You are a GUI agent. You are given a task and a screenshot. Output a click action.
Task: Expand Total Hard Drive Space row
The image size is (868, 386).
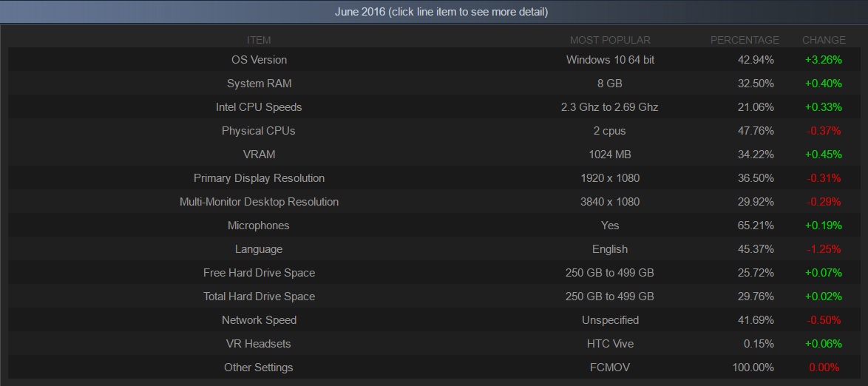[259, 297]
